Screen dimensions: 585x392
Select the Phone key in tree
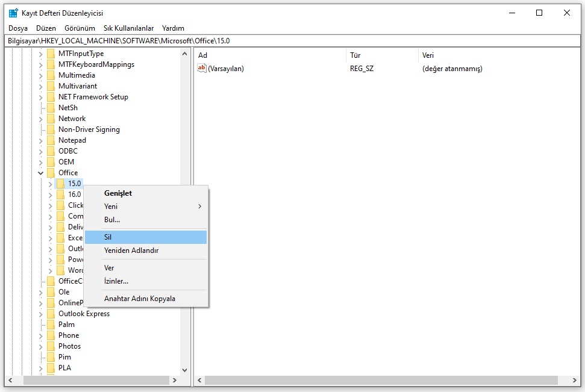point(68,335)
